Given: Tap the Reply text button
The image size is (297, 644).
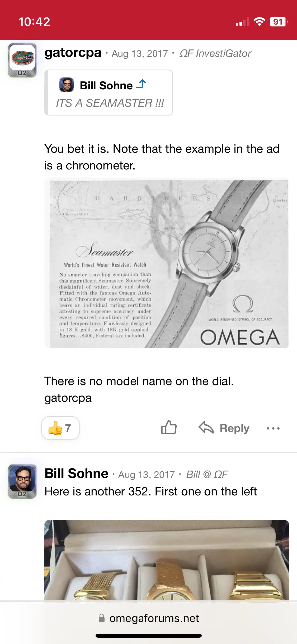Looking at the screenshot, I should point(234,428).
